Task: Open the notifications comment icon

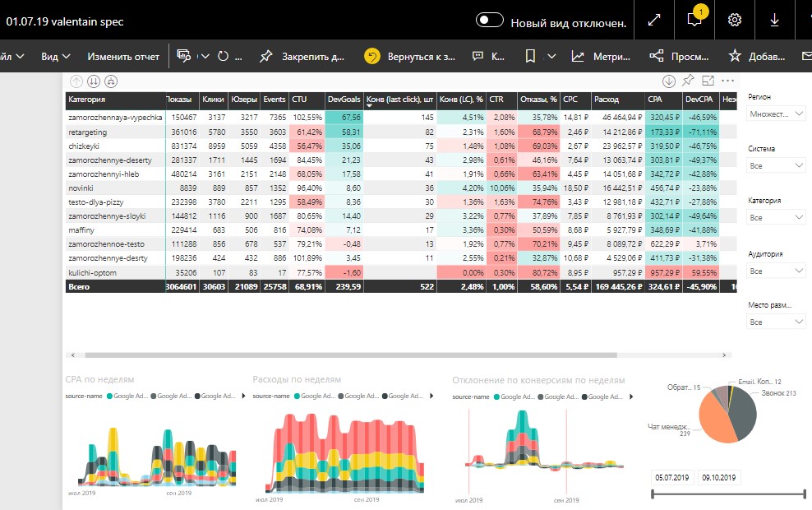Action: tap(694, 21)
